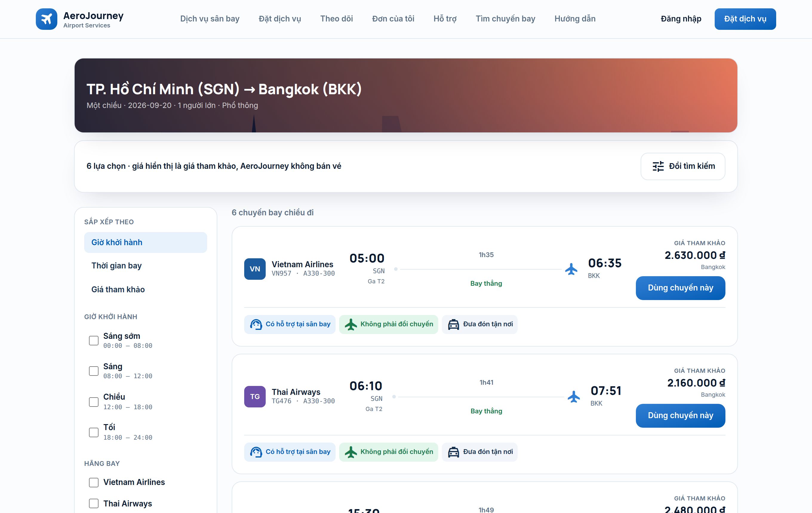Click the Có hỗ trợ tại sân bay tag on TG476
This screenshot has height=513, width=812.
coord(290,452)
